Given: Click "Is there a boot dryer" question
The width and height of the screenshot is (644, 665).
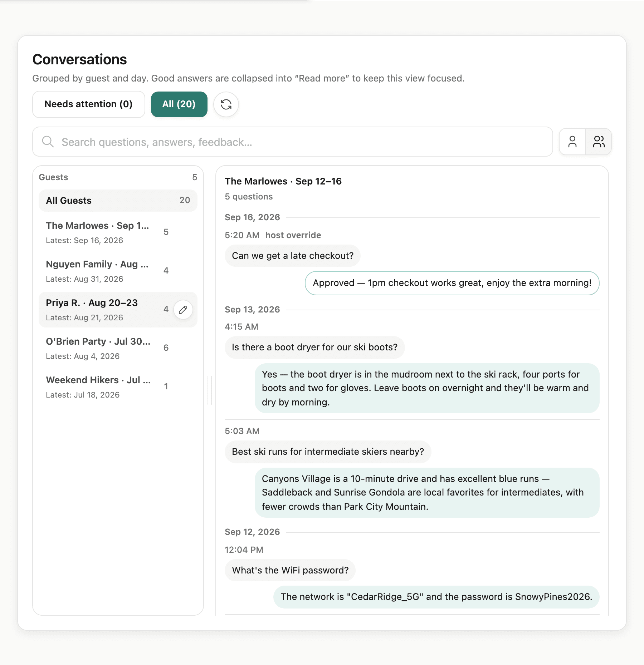Looking at the screenshot, I should pyautogui.click(x=314, y=347).
